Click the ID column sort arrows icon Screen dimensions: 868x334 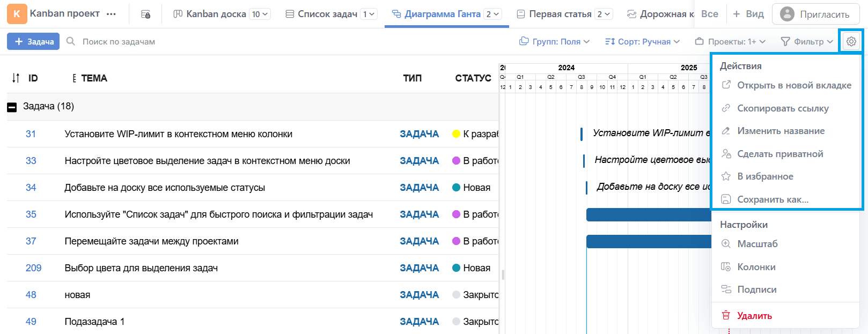[x=16, y=78]
